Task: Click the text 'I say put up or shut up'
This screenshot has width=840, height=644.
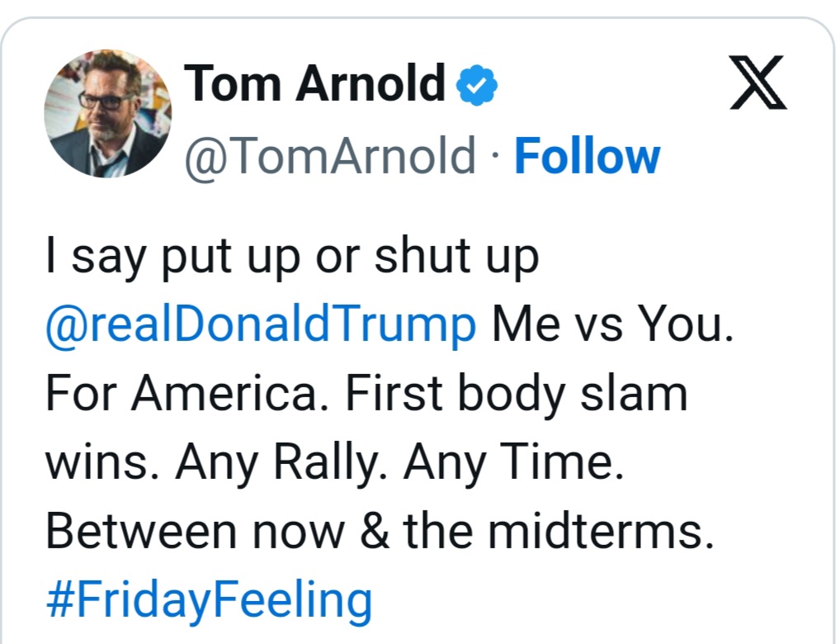Action: [x=291, y=258]
